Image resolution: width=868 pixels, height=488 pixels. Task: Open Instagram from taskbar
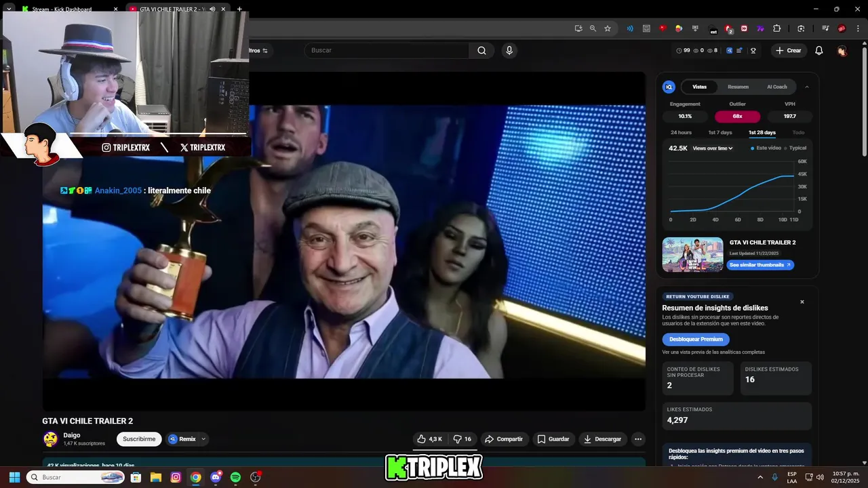pyautogui.click(x=176, y=477)
